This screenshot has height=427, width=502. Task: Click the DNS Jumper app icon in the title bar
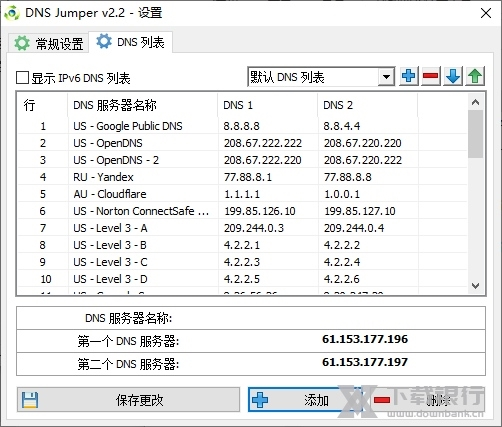12,13
